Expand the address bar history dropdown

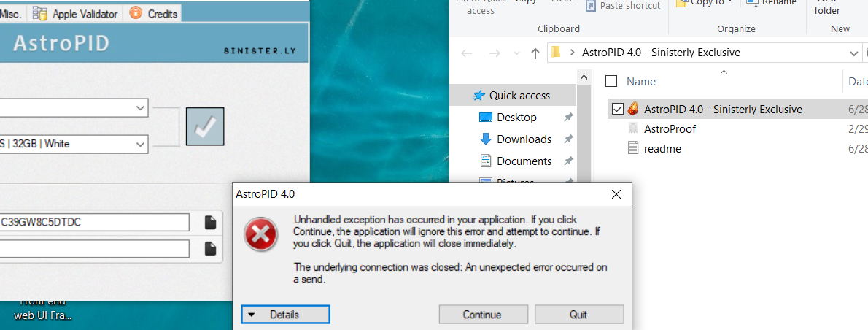coord(853,53)
